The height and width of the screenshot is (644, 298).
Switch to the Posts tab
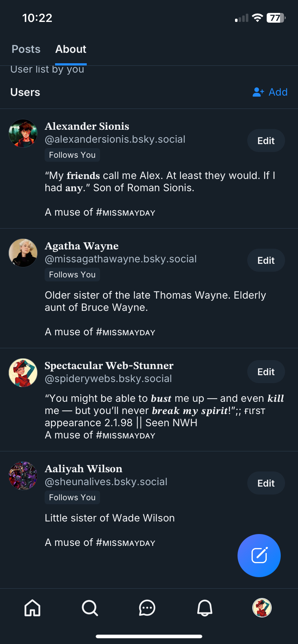(26, 49)
